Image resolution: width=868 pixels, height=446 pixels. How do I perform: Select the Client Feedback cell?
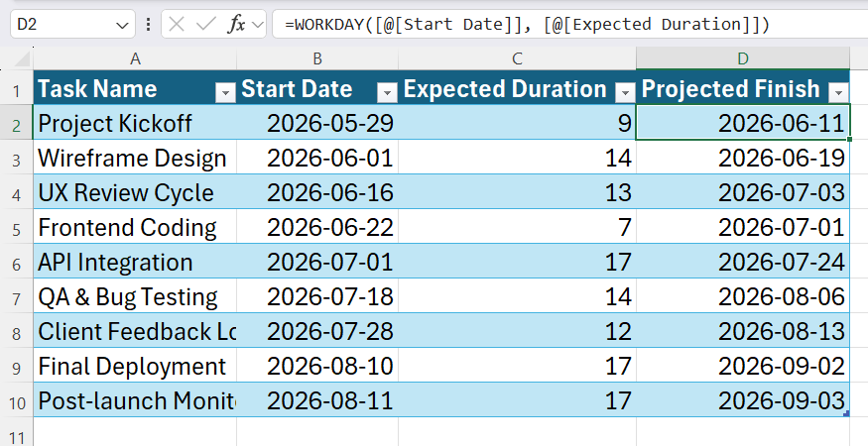click(135, 331)
